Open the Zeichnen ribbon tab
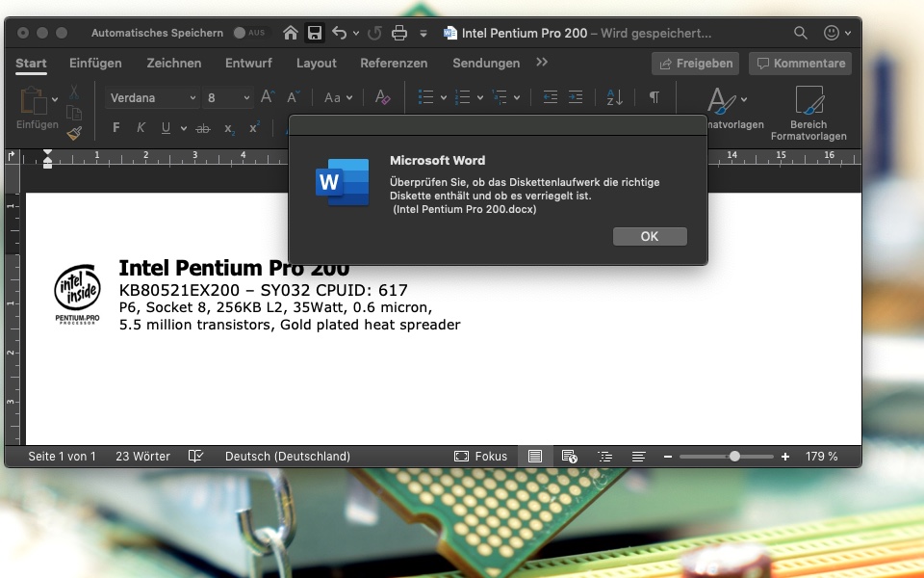This screenshot has width=924, height=578. pos(174,64)
